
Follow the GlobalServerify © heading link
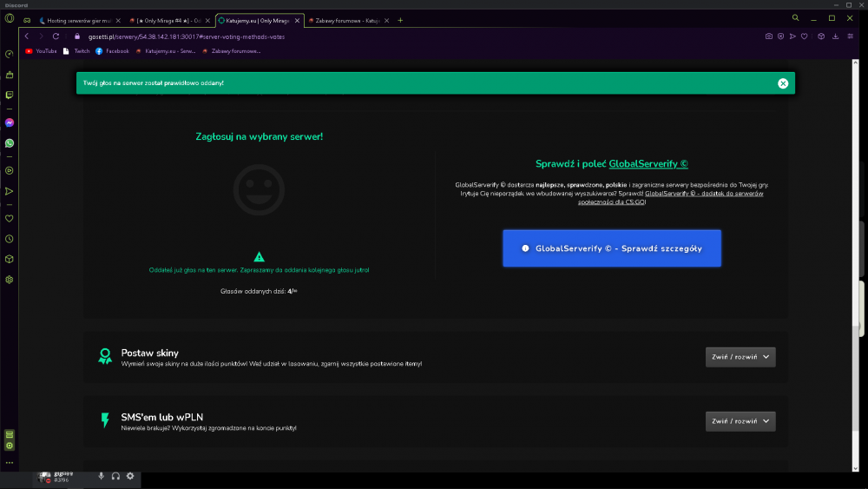tap(648, 164)
